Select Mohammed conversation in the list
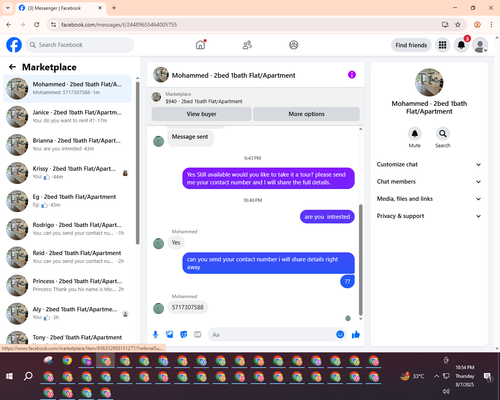This screenshot has width=500, height=400. 68,89
